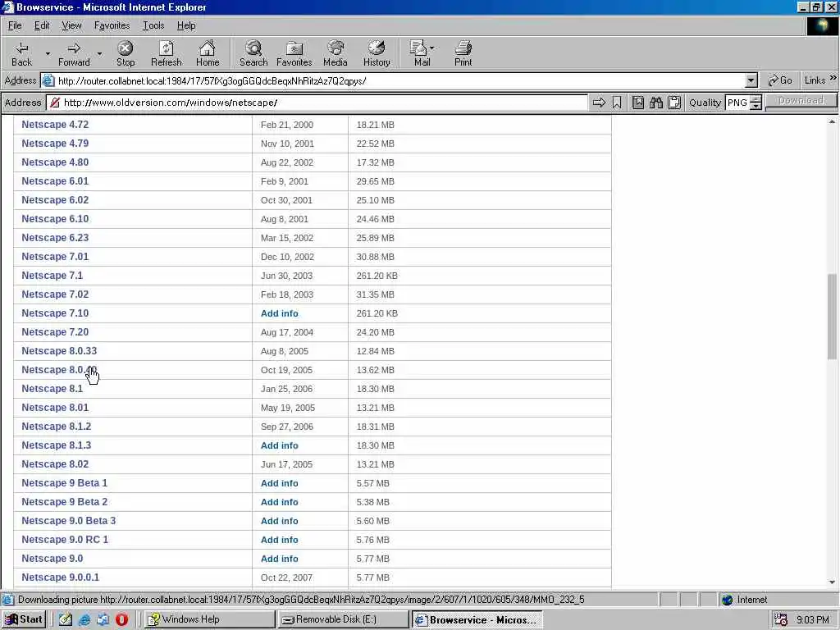The image size is (840, 630).
Task: Reload the page with the Refresh button
Action: point(166,53)
